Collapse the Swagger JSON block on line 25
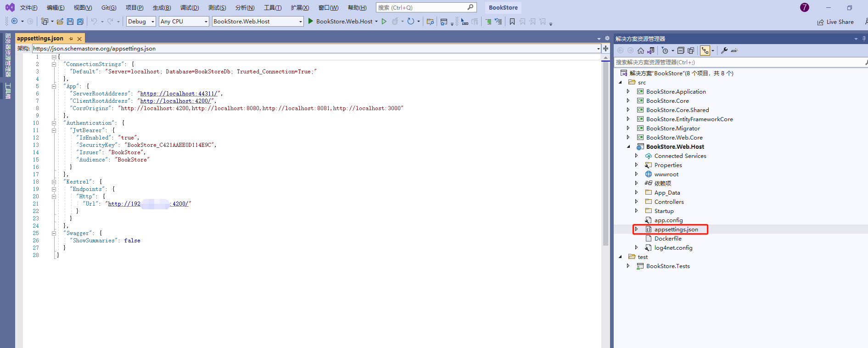This screenshot has width=868, height=348. (x=54, y=233)
